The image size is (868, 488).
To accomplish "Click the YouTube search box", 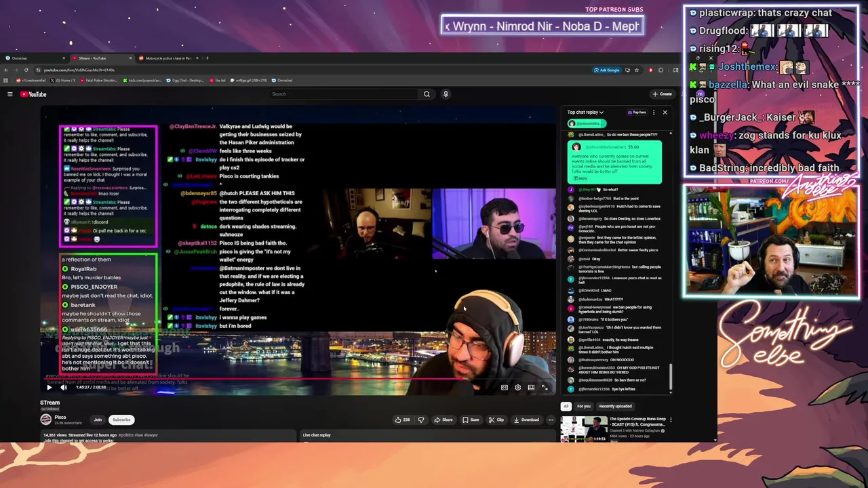I will tap(344, 94).
